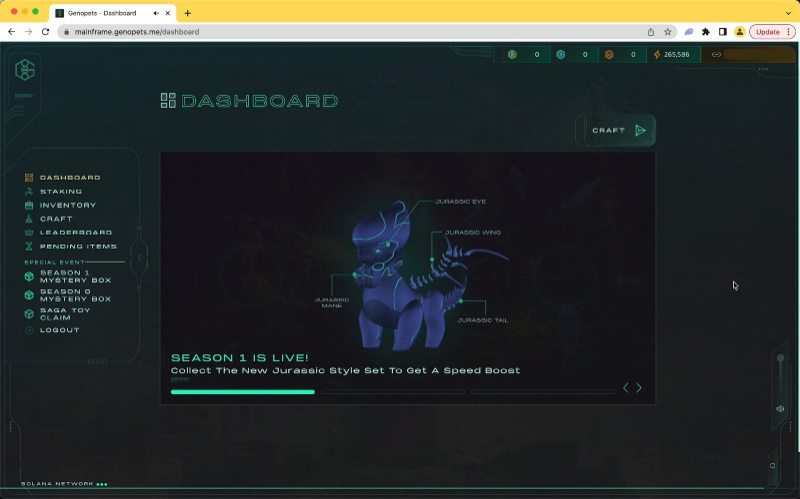Click the Season 0 Mystery Box cube icon
The width and height of the screenshot is (800, 499).
[29, 295]
